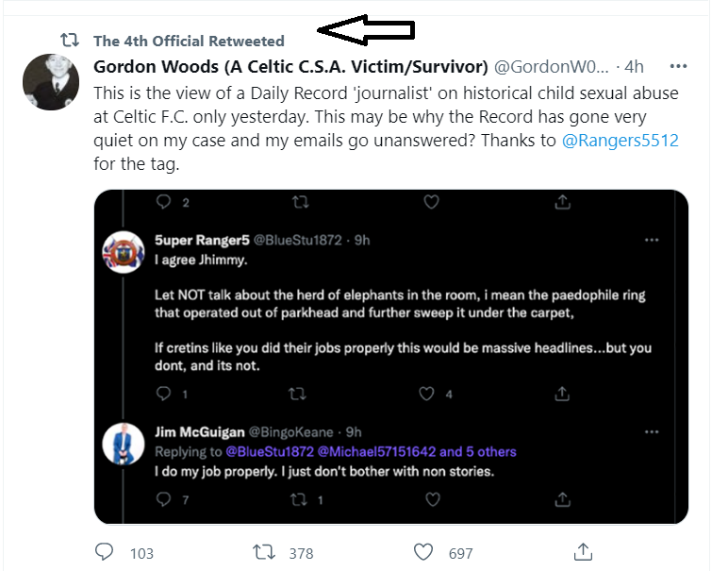Click the 4h timestamp of the tweet
The width and height of the screenshot is (728, 571).
634,67
